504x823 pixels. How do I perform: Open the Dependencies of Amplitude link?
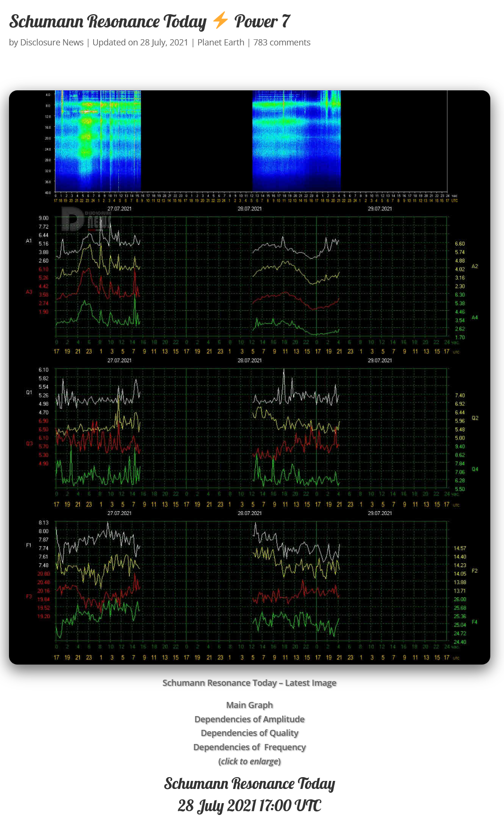coord(250,719)
